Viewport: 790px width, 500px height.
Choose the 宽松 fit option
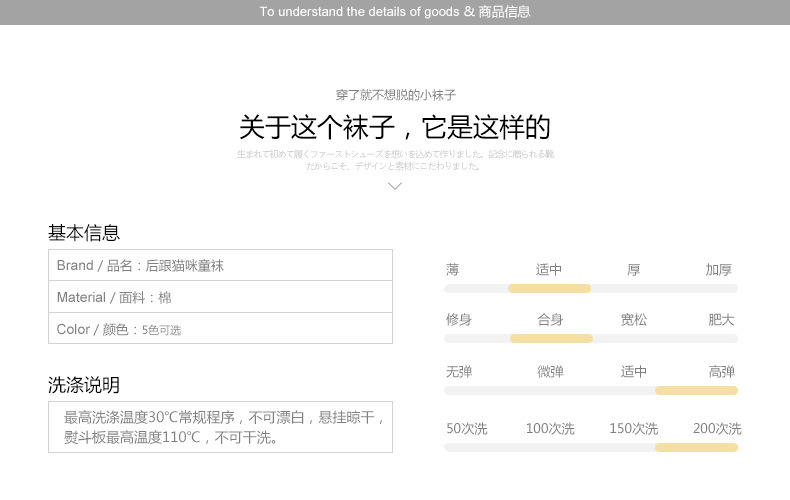point(634,320)
